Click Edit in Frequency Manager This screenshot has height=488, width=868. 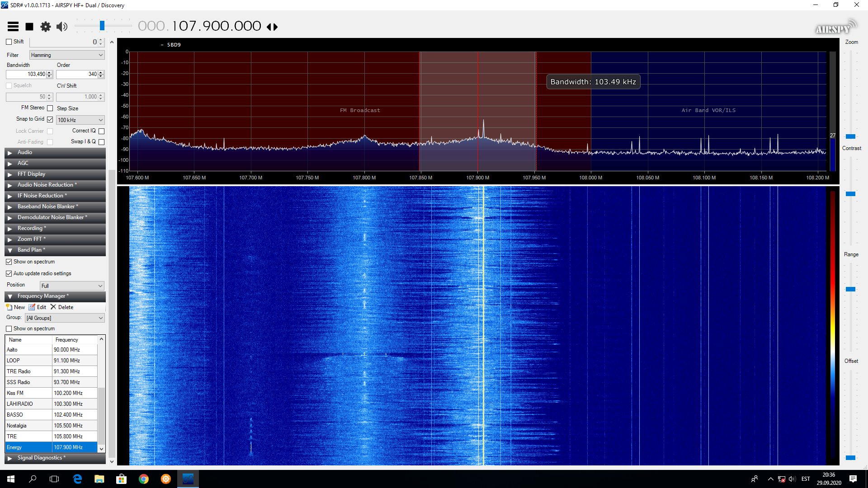click(38, 307)
